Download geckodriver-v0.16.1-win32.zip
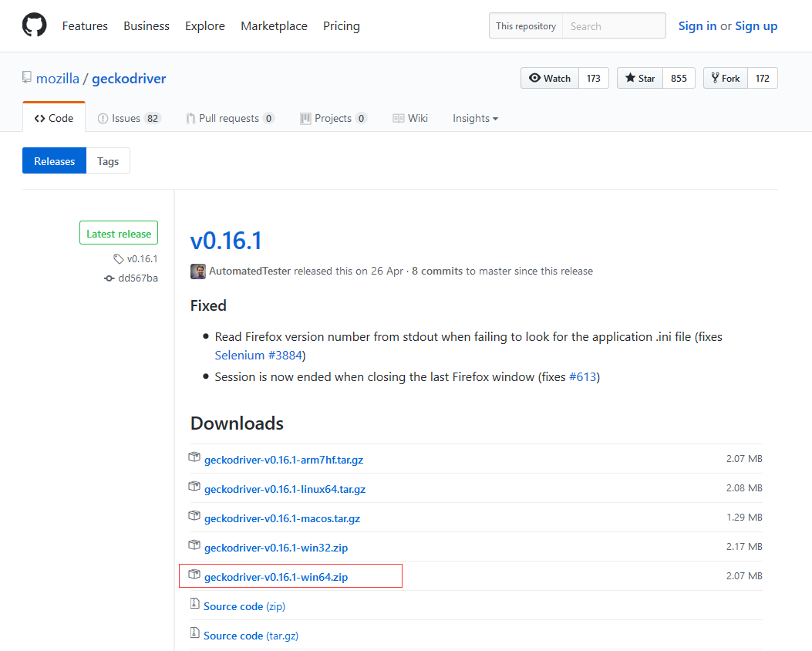 pyautogui.click(x=276, y=548)
